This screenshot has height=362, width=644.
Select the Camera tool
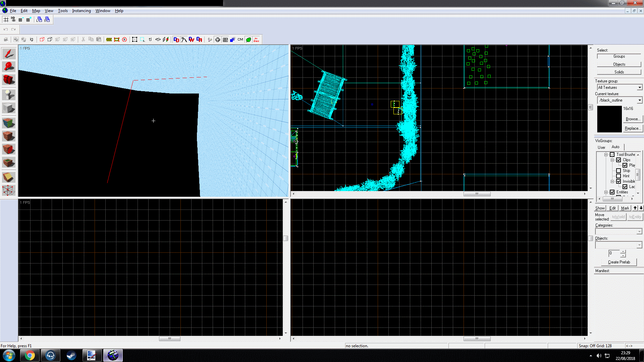tap(9, 80)
